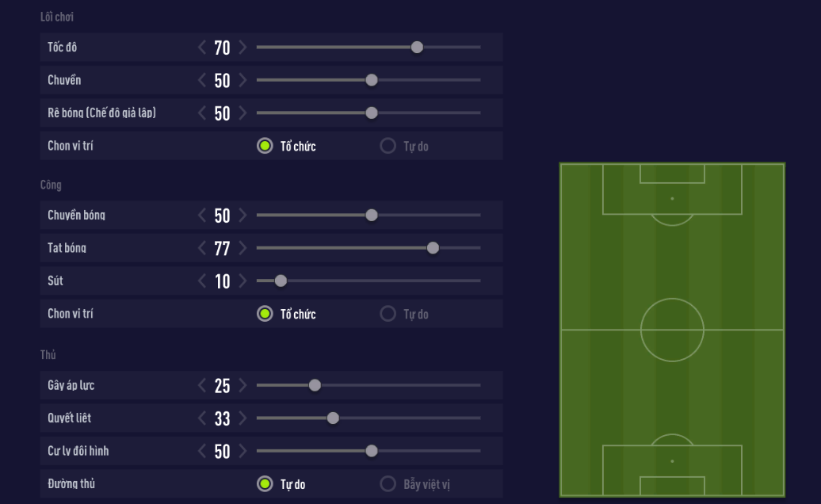Increase Tạt bóng value with right arrow
821x504 pixels.
[x=242, y=248]
